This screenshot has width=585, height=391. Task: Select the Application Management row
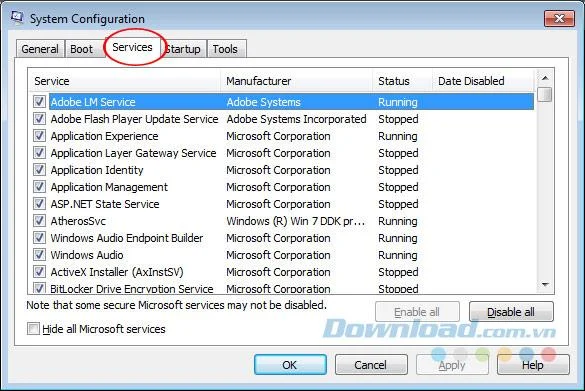[x=284, y=187]
